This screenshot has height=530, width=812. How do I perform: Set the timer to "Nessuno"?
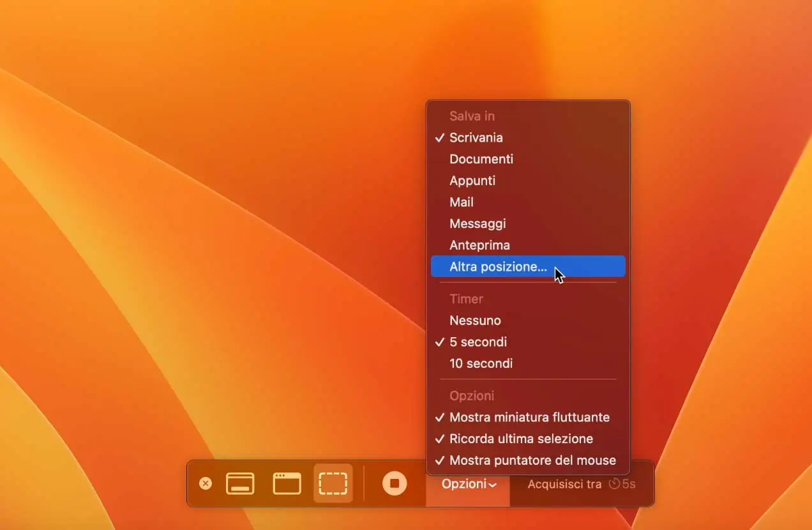tap(475, 320)
